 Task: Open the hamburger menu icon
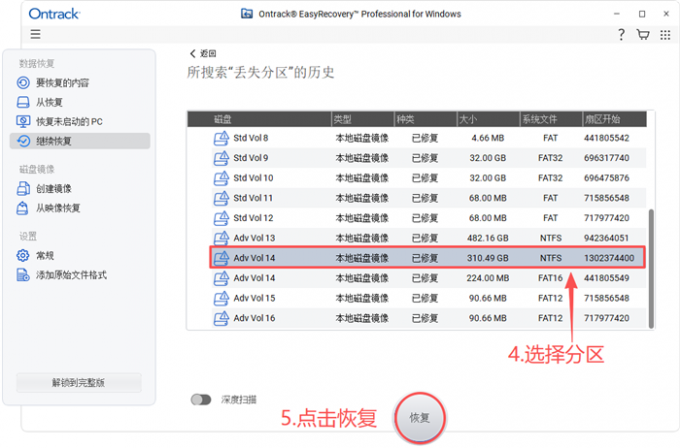[x=35, y=34]
